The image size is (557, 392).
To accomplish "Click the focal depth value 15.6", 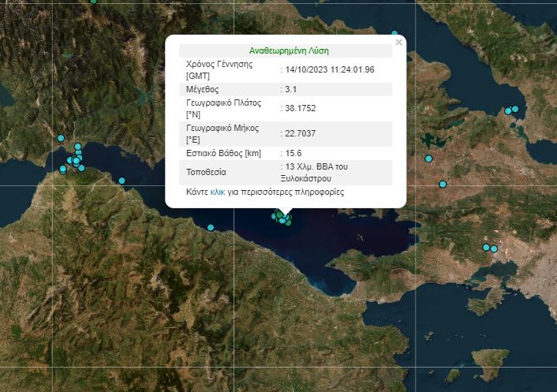I will [293, 153].
